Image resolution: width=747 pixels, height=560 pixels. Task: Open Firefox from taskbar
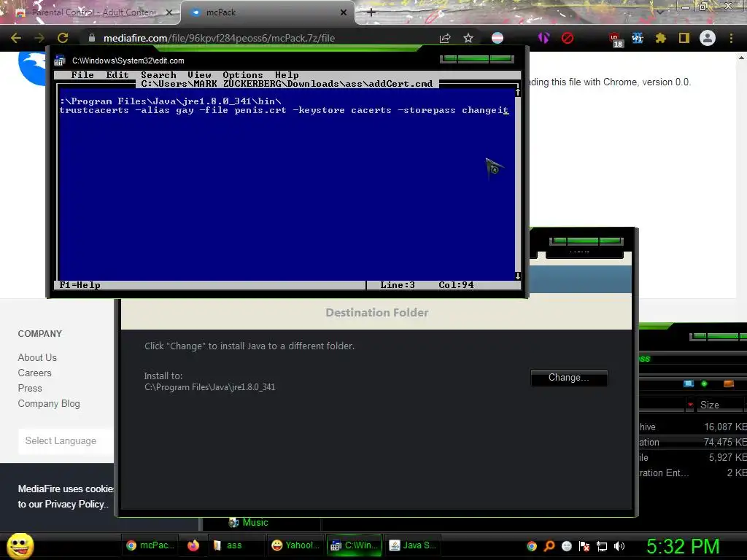point(193,545)
